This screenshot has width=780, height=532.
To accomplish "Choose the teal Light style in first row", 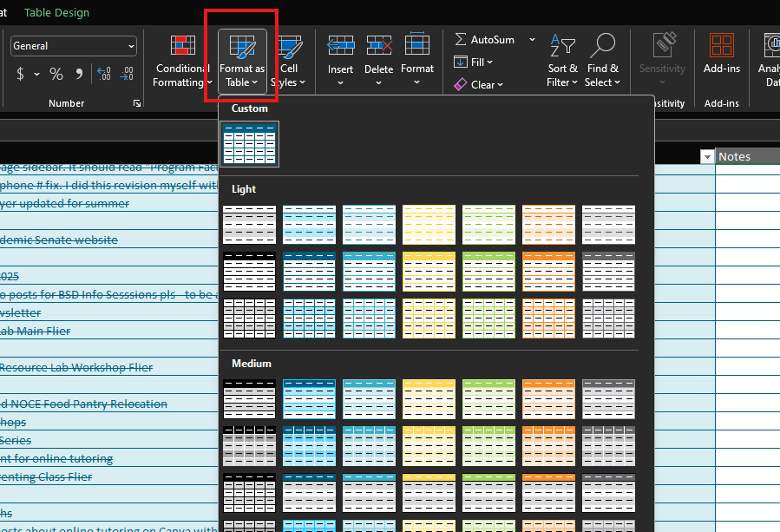I will point(369,225).
